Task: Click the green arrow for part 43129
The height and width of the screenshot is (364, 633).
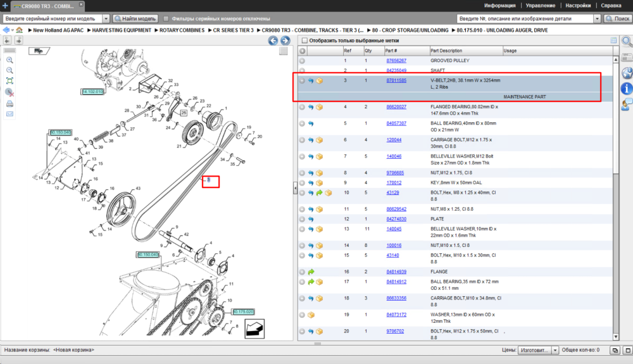Action: pos(319,193)
